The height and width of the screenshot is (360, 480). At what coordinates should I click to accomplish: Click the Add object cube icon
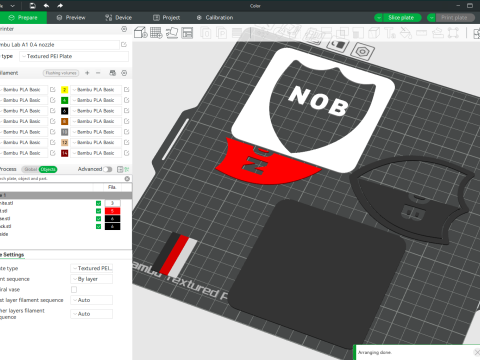pos(141,33)
